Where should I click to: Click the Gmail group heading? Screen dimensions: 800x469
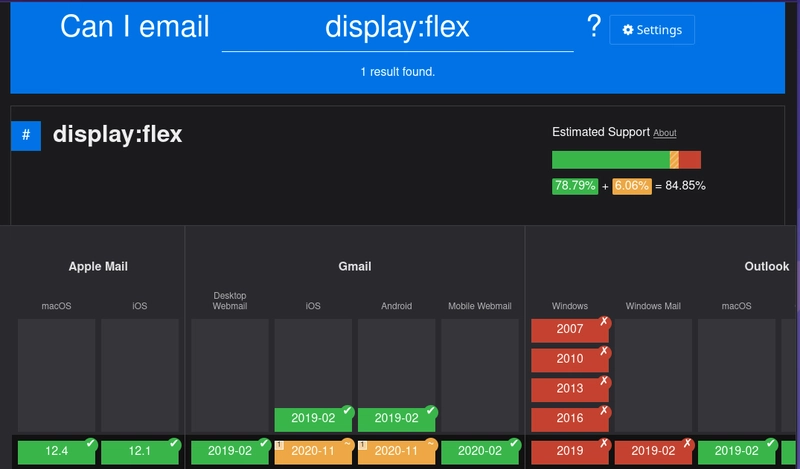pyautogui.click(x=355, y=266)
